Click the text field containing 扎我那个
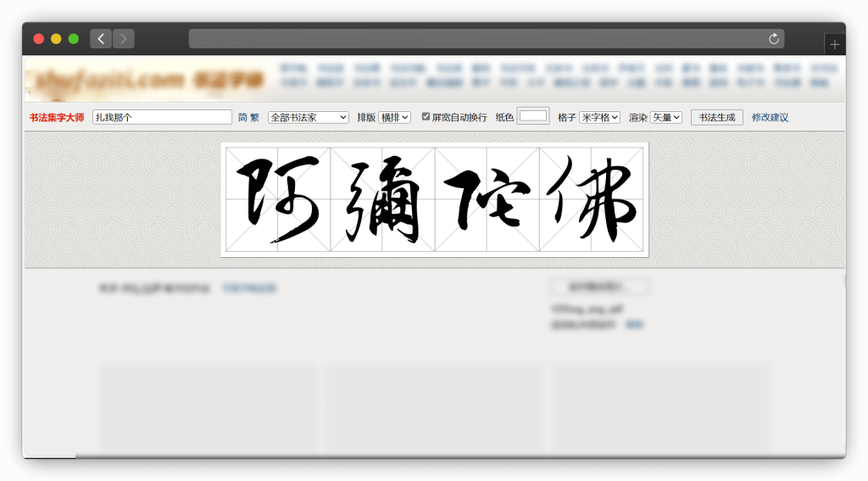The image size is (868, 481). [162, 117]
